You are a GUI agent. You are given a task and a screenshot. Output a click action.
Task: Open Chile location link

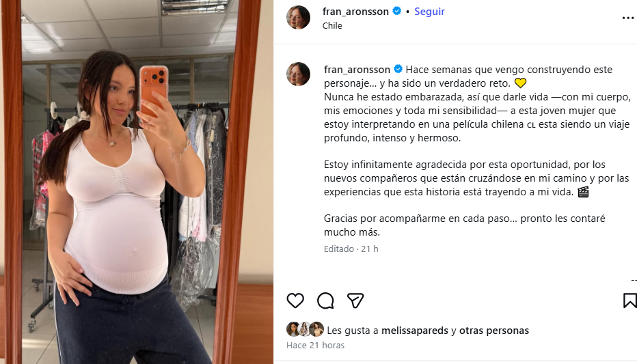(332, 25)
